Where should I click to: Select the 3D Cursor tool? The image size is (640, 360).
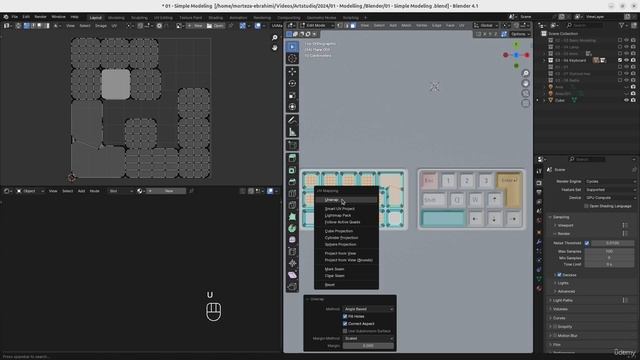pyautogui.click(x=292, y=59)
